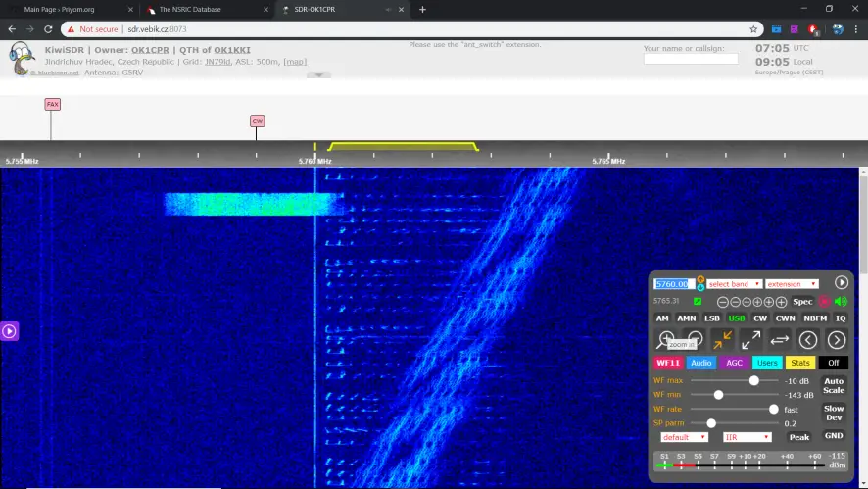Click the max zoom out expand arrows icon
Screen dimensions: 868x489
point(751,339)
